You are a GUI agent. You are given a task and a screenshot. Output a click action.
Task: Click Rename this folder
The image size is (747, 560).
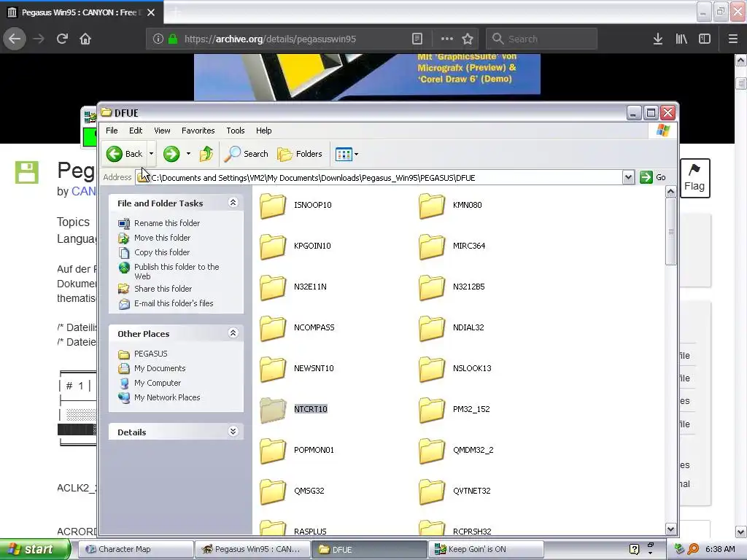tap(167, 223)
